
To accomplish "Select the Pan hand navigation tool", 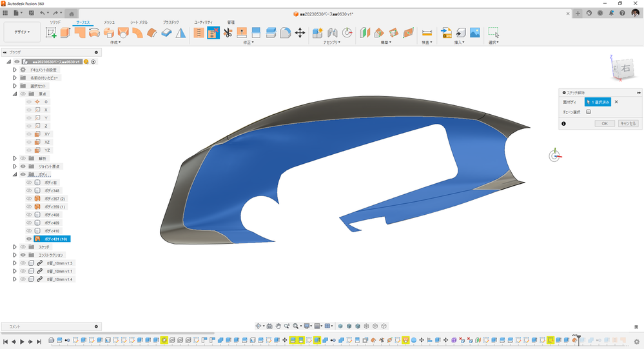I will coord(278,326).
